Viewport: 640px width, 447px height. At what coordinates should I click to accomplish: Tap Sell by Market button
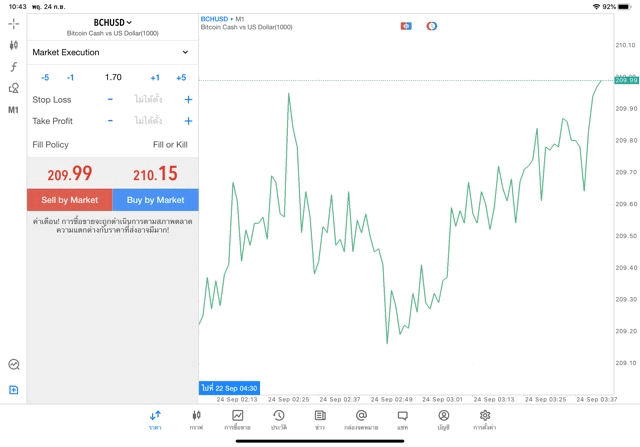[x=70, y=200]
